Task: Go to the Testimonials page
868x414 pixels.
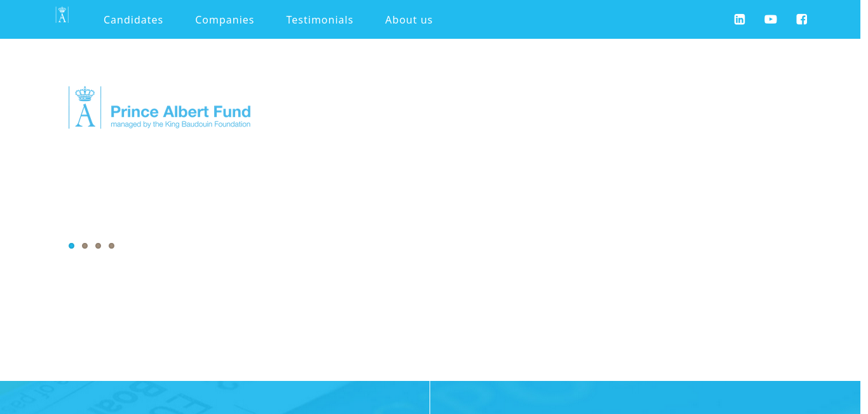Action: click(320, 20)
